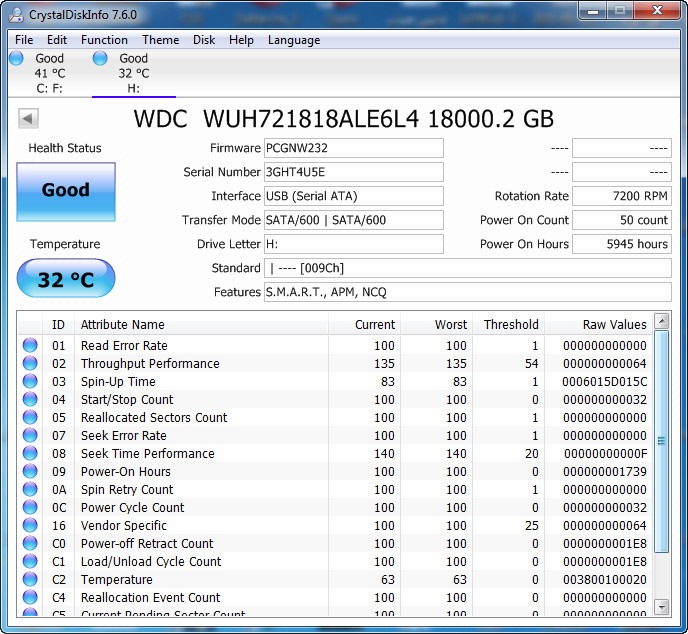688x634 pixels.
Task: Open the Disk menu
Action: click(204, 40)
